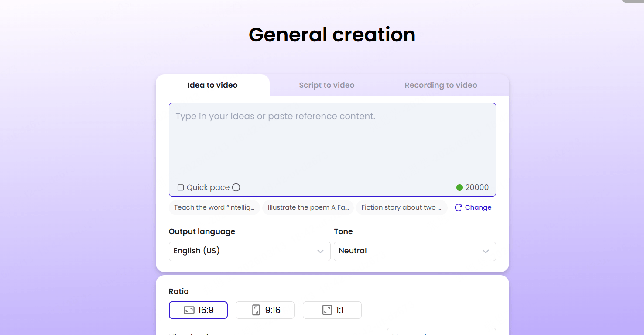This screenshot has width=644, height=335.
Task: Click the green dot beside the 20000 counter
Action: 459,187
